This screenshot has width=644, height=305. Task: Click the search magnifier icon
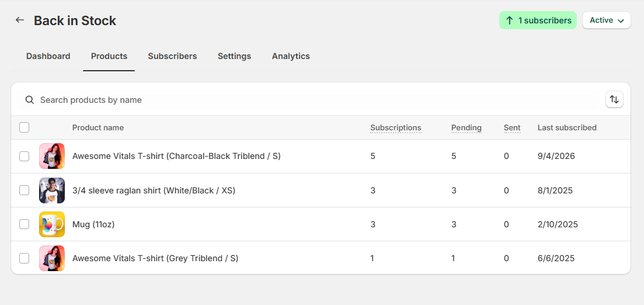(x=30, y=100)
